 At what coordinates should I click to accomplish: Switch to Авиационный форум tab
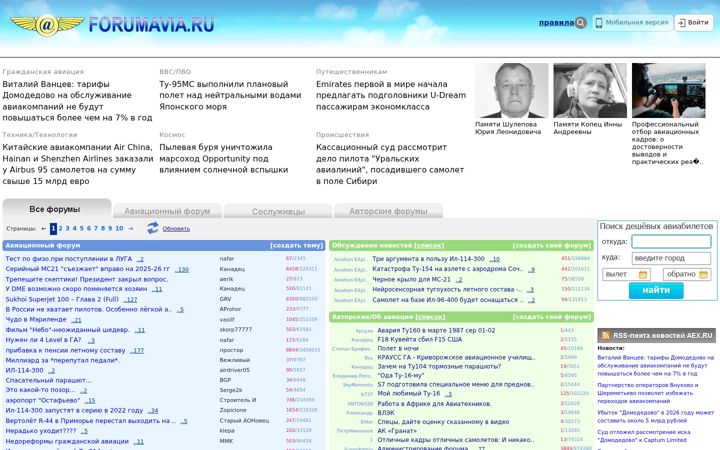167,211
